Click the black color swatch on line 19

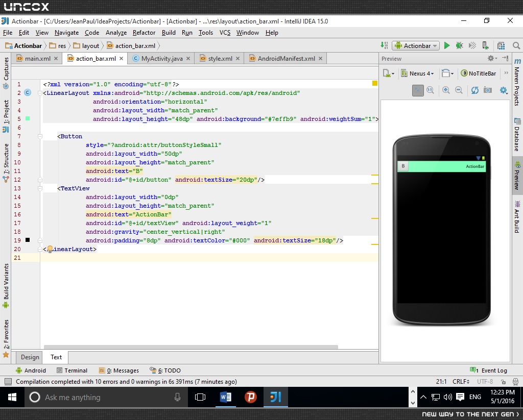click(x=28, y=240)
